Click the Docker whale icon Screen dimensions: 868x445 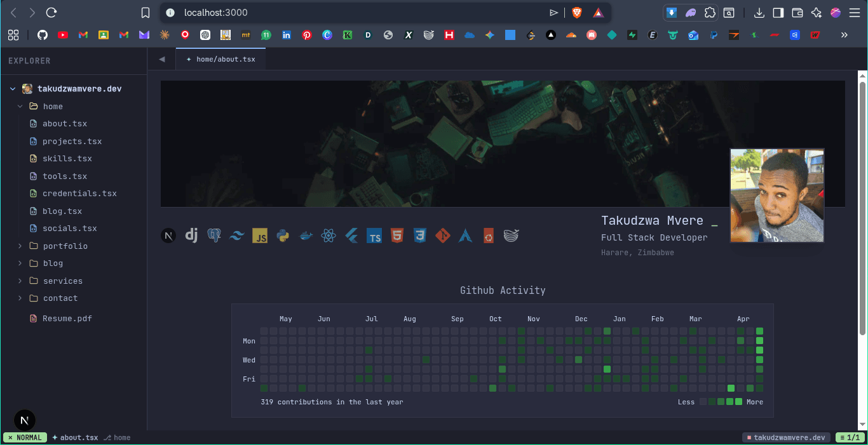click(x=306, y=236)
